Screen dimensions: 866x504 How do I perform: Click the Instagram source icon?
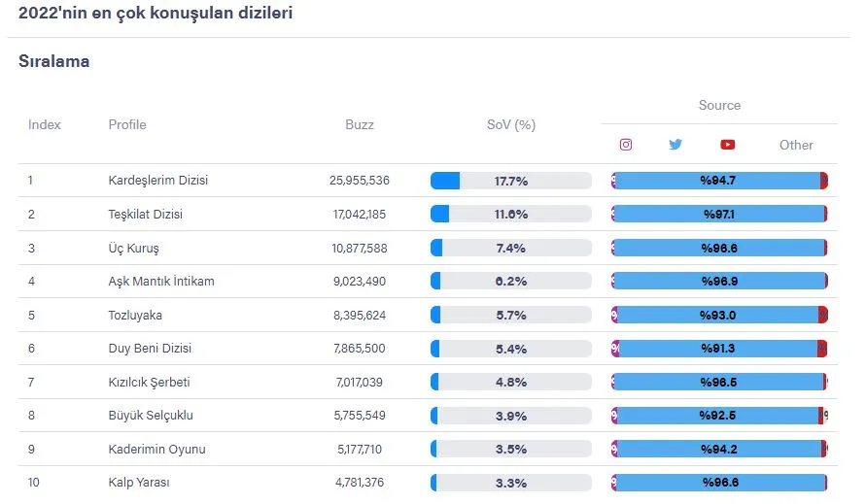[625, 145]
